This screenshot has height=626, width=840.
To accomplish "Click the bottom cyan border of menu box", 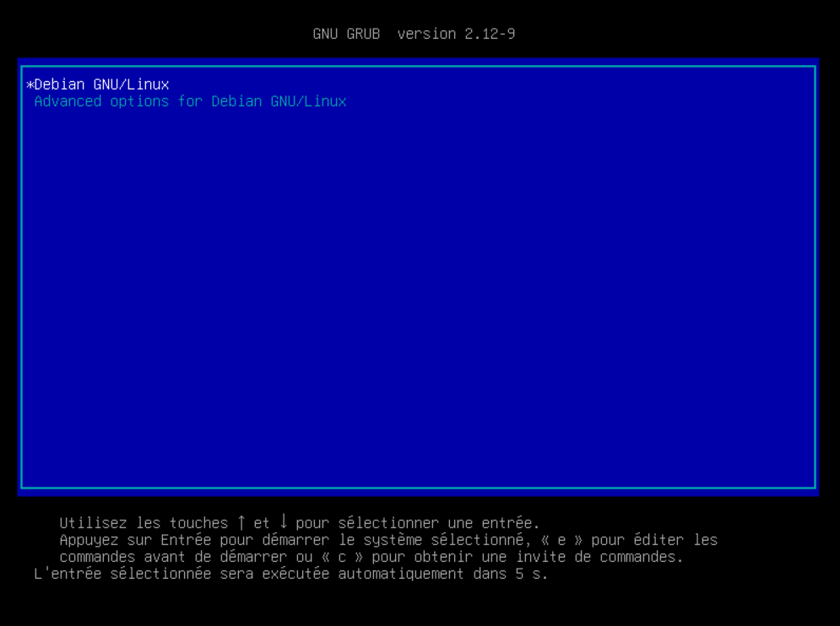I will tap(418, 488).
